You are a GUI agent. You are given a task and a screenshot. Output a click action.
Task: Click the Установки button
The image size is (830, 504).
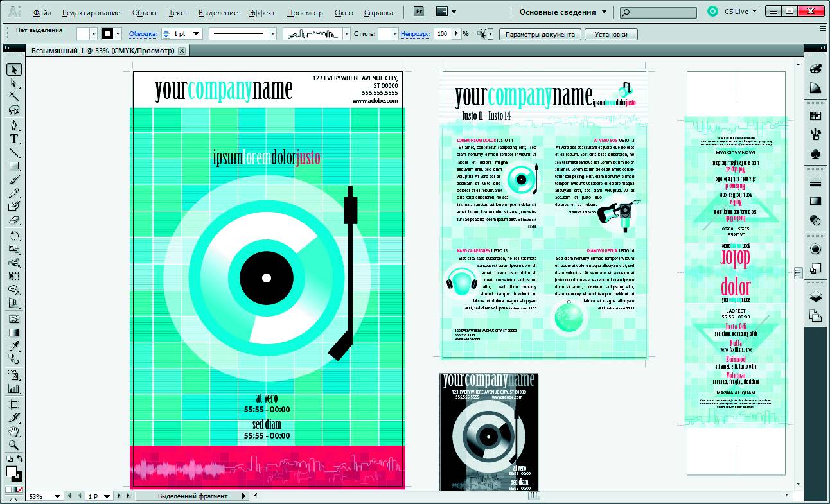611,34
